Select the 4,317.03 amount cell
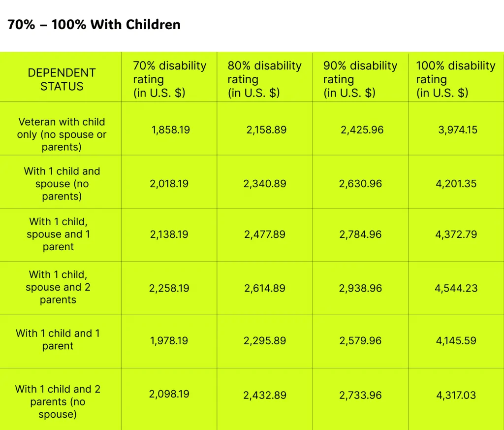 [456, 395]
